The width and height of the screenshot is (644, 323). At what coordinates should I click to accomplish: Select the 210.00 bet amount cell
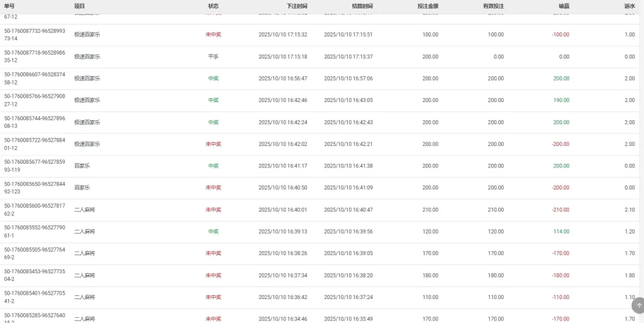[430, 210]
